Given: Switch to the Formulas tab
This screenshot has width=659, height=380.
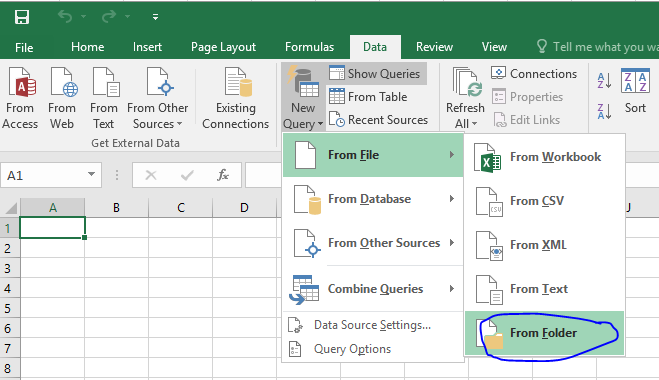Looking at the screenshot, I should click(309, 47).
